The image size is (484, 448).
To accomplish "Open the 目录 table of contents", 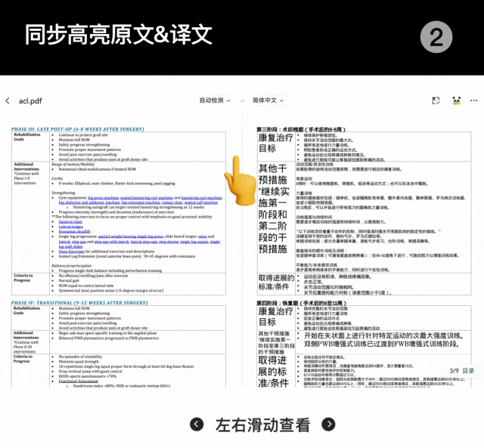I will [468, 371].
